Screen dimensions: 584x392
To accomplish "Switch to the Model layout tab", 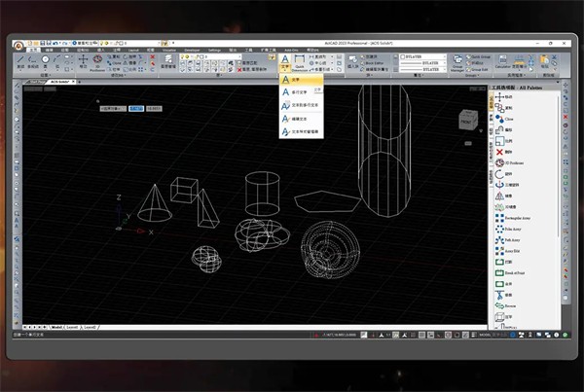I will [57, 328].
